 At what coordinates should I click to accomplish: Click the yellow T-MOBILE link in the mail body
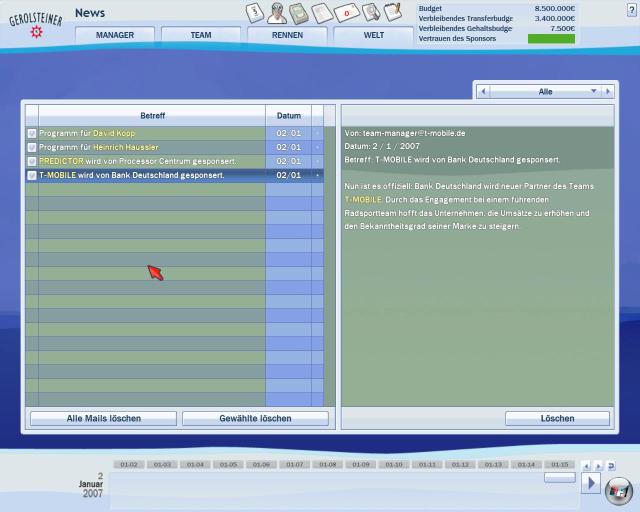[363, 200]
